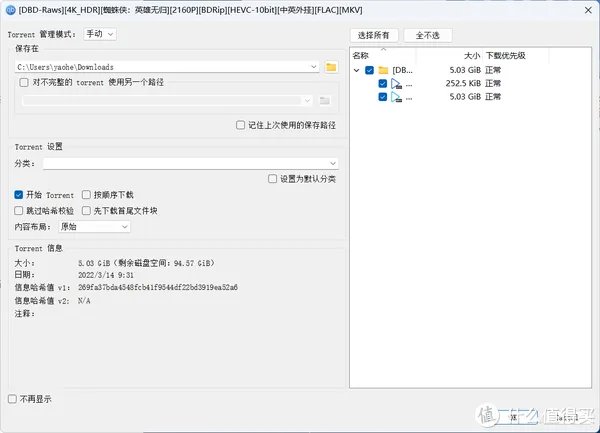This screenshot has height=433, width=600.
Task: Select the 5.03 GiB file's video icon
Action: (x=396, y=97)
